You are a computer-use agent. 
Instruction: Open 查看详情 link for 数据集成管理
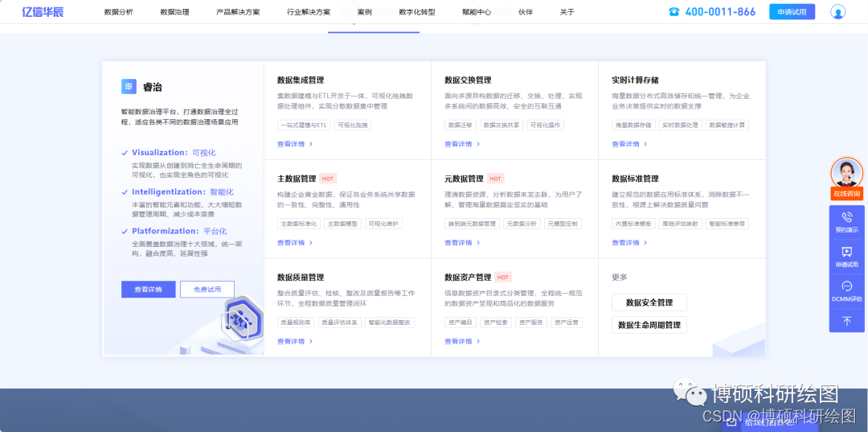(x=291, y=144)
